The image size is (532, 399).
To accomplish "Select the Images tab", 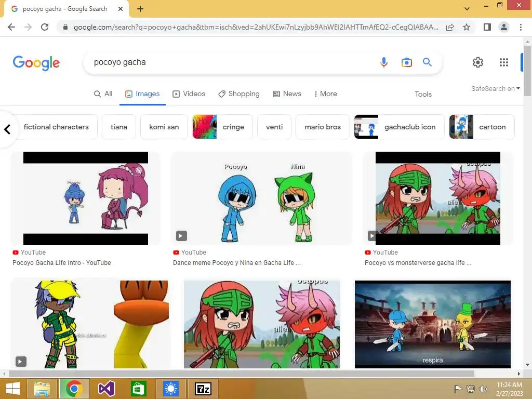I will click(142, 94).
